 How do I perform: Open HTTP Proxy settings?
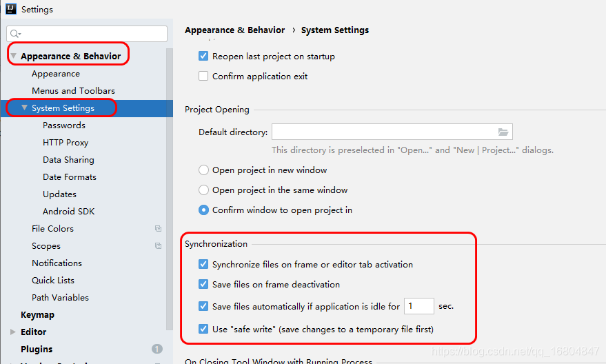[65, 142]
